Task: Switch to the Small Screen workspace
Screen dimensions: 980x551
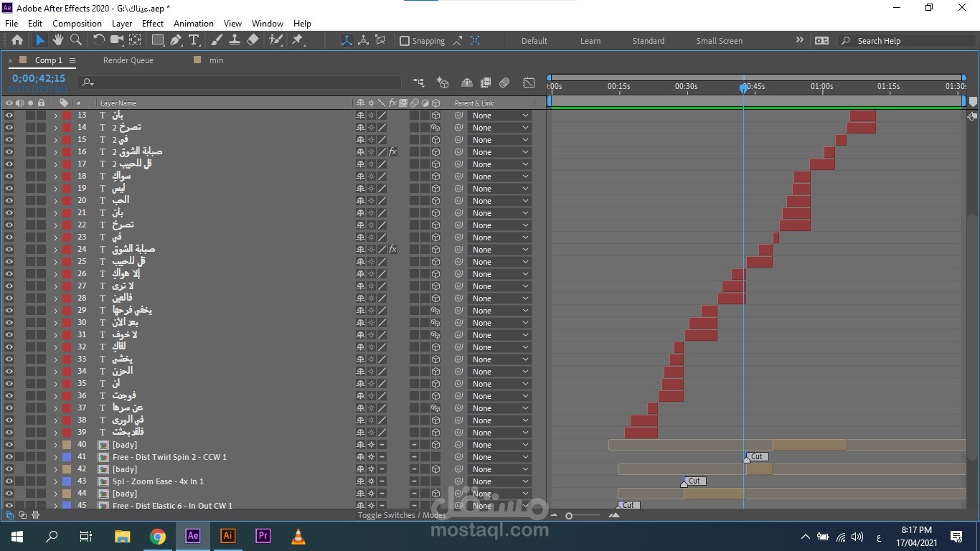Action: (x=720, y=41)
